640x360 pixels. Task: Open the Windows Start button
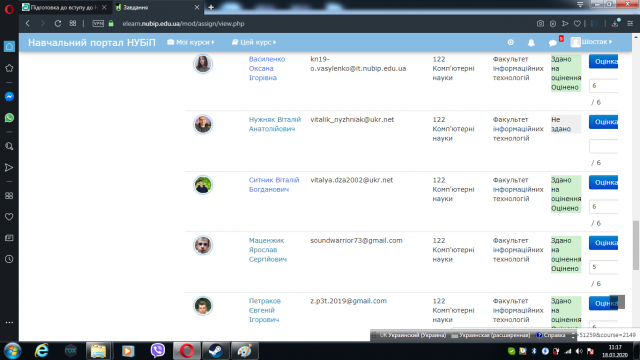pyautogui.click(x=12, y=351)
